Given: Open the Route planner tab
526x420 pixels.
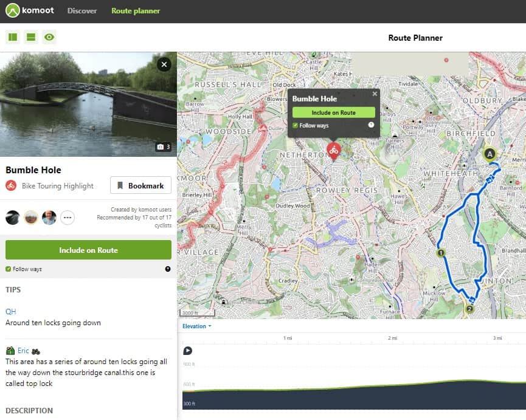Looking at the screenshot, I should pos(136,11).
